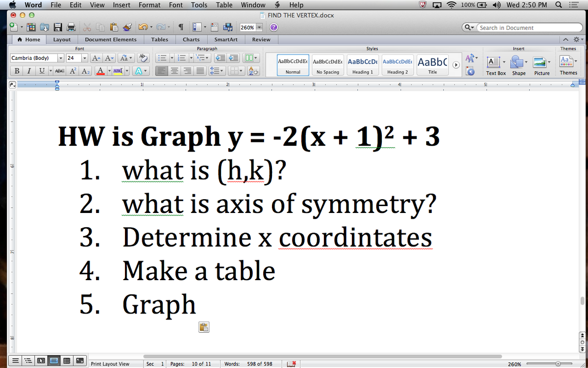Viewport: 588px width, 368px height.
Task: Apply the Heading 1 style
Action: point(363,65)
